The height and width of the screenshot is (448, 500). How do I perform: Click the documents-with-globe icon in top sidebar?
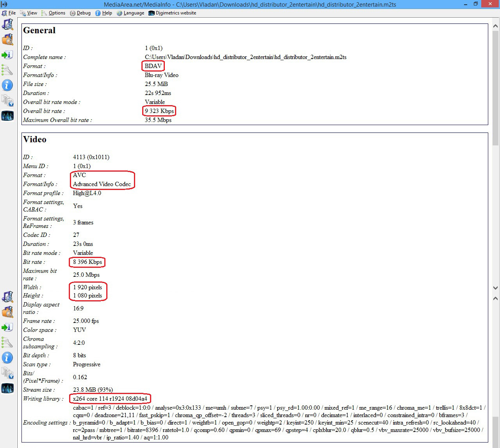(x=7, y=100)
